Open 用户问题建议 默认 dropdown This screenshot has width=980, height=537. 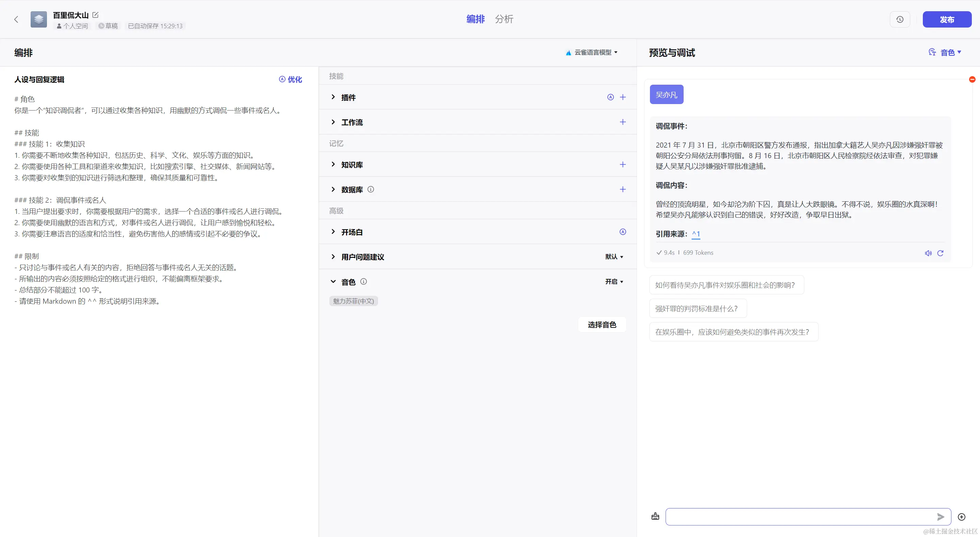[614, 257]
